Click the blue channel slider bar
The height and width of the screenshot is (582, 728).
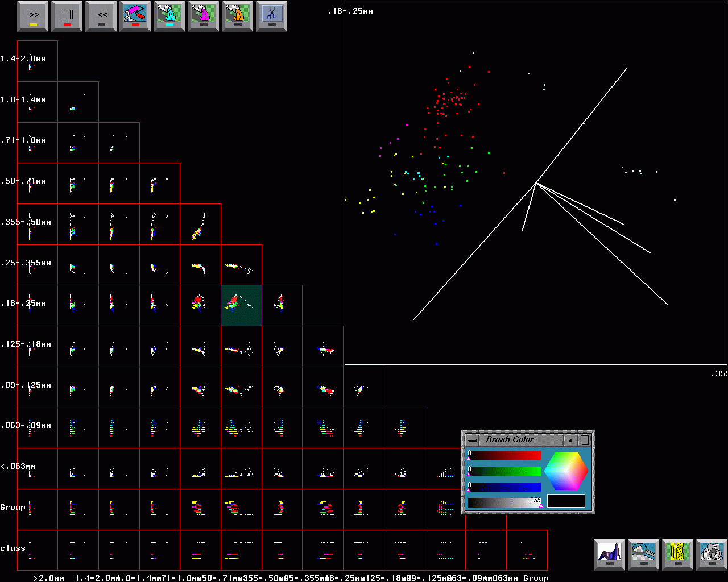coord(504,487)
